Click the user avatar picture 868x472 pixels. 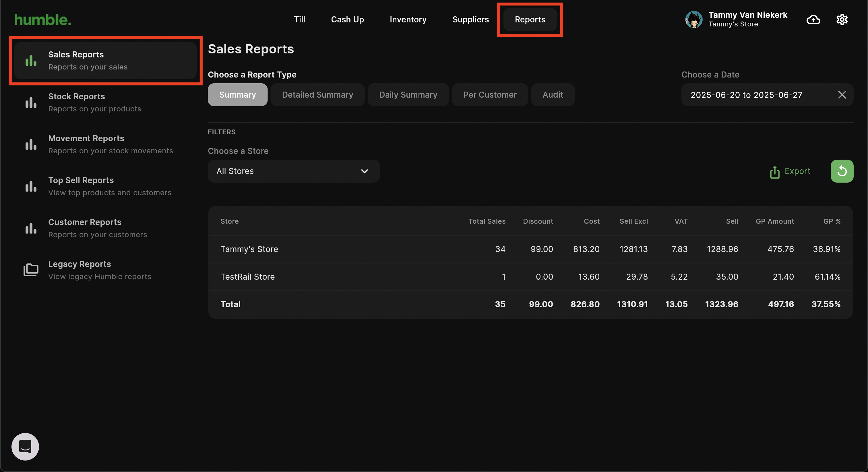[694, 20]
